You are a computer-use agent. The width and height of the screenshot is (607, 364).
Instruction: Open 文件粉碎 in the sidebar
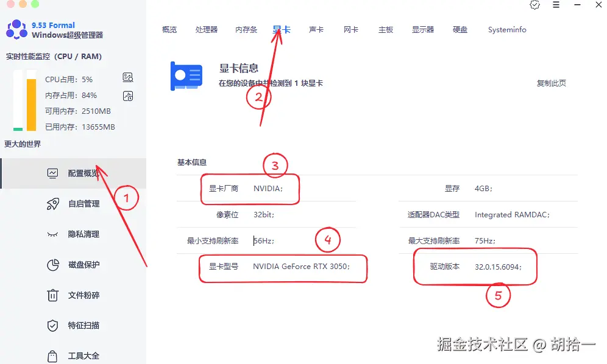pyautogui.click(x=74, y=295)
